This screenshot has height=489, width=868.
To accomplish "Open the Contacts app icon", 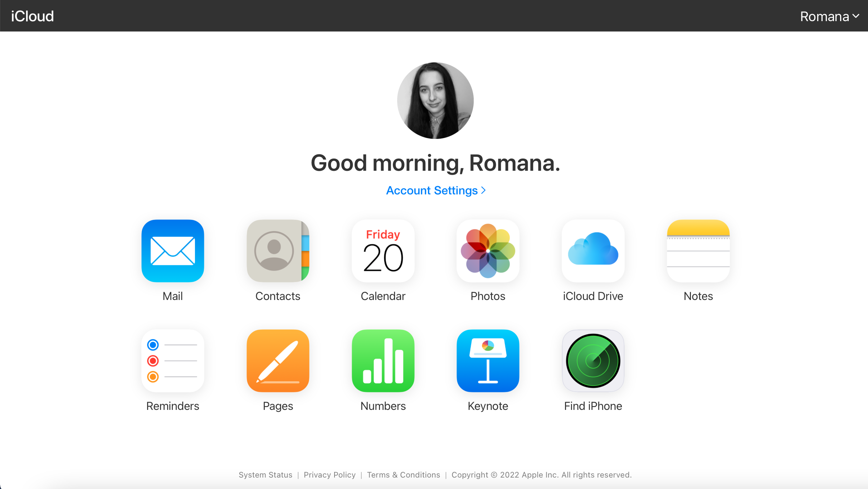I will [278, 251].
